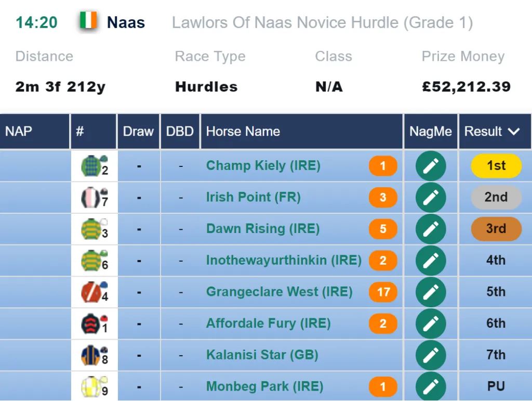Screen dimensions: 532x401
Task: Click the orange 3 badge beside Irish Point
Action: coord(383,197)
